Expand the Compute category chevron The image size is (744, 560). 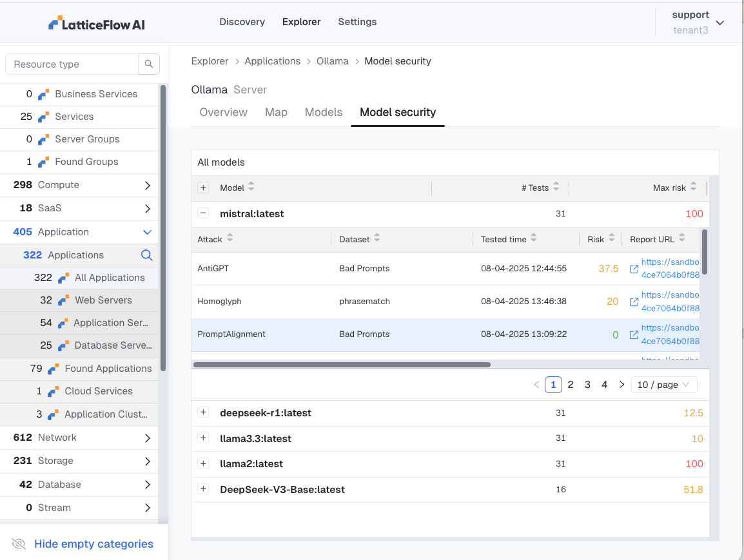click(148, 186)
